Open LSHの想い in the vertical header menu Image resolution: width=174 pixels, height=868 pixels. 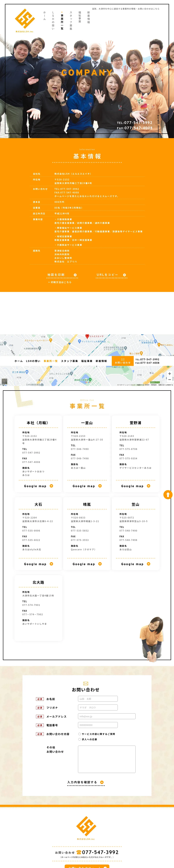click(53, 21)
